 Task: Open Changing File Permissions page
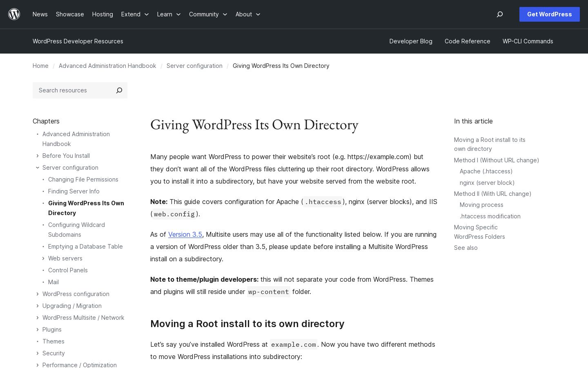pyautogui.click(x=83, y=180)
